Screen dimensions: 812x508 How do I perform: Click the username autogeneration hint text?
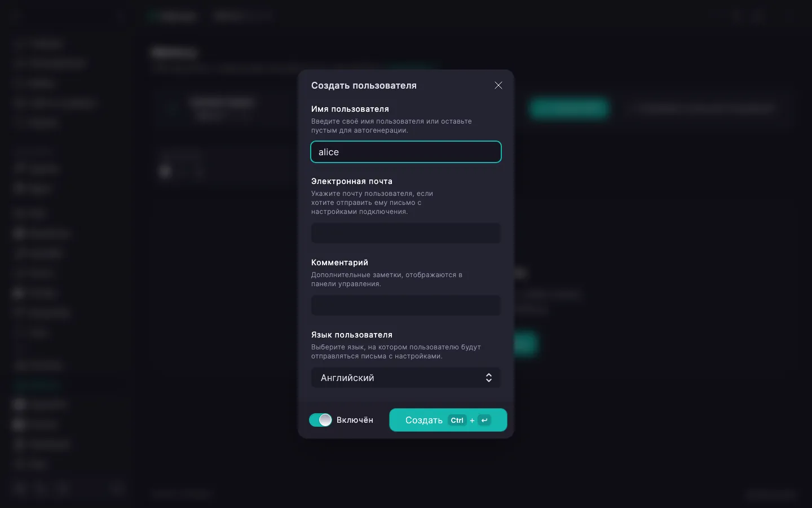[x=391, y=126]
